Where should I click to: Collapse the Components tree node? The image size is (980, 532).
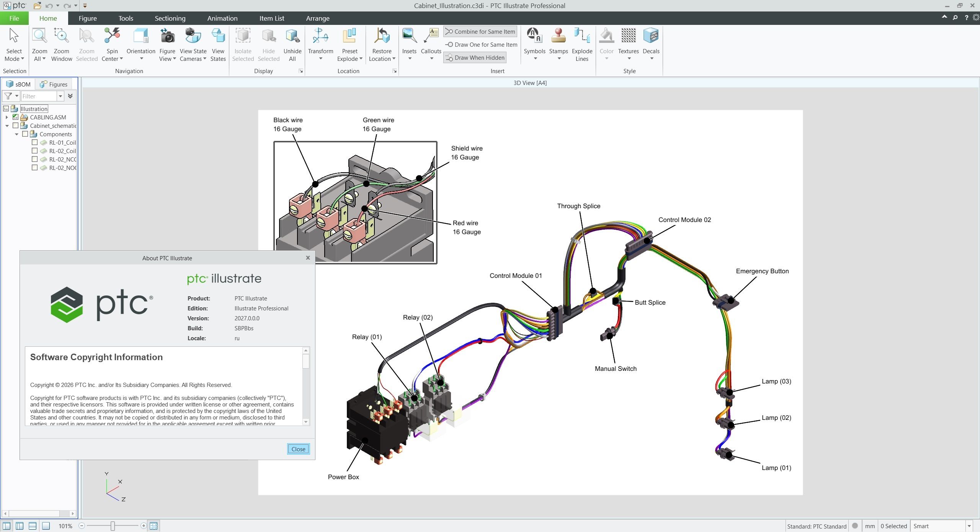[16, 134]
